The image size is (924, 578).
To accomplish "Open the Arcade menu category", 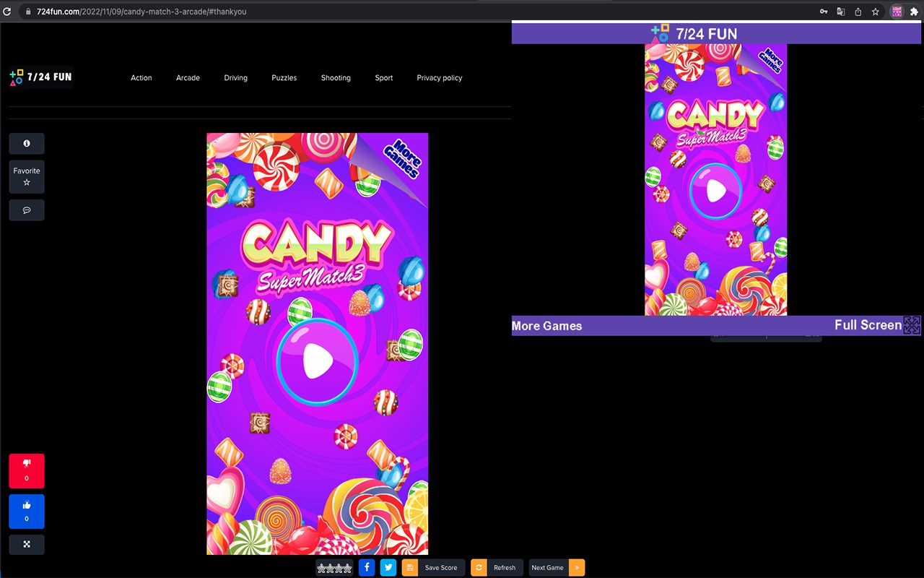I will (188, 78).
